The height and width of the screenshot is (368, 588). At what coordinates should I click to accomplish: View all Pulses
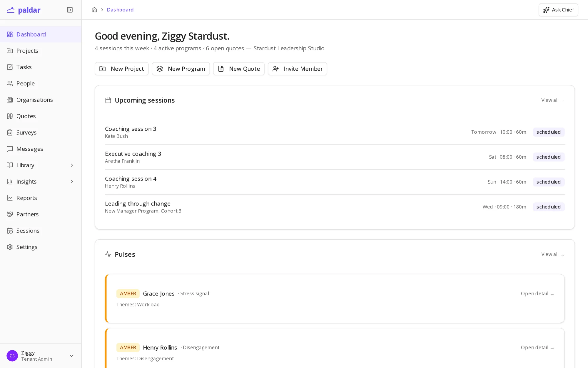pyautogui.click(x=553, y=254)
